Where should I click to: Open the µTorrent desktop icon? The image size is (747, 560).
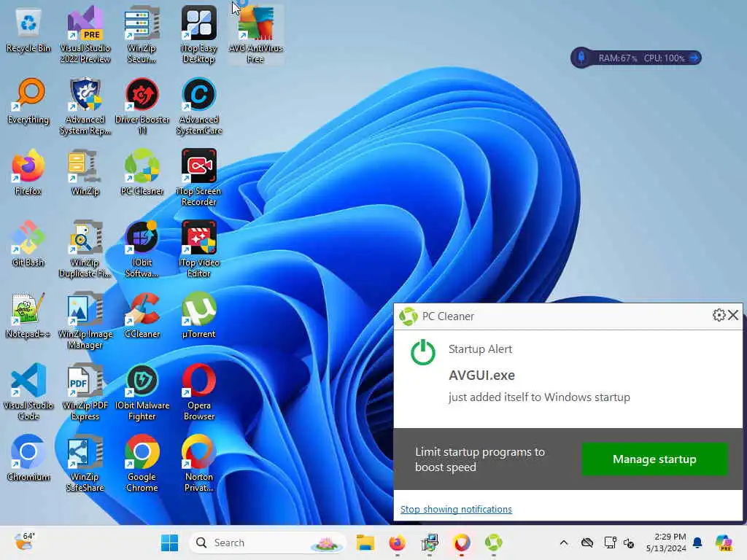198,315
